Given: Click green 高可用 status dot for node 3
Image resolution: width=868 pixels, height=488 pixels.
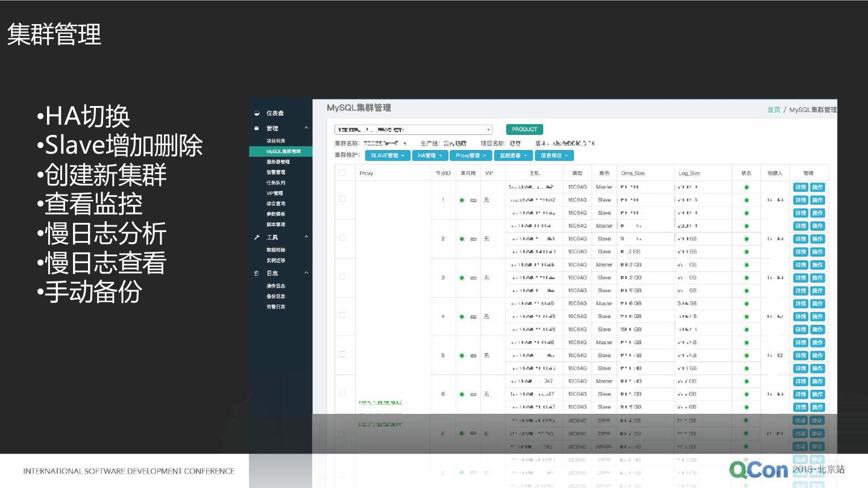Looking at the screenshot, I should [x=462, y=278].
